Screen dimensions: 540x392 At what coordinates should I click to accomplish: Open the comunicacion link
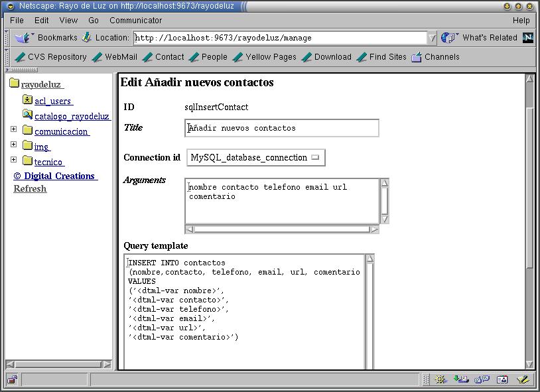pyautogui.click(x=62, y=131)
